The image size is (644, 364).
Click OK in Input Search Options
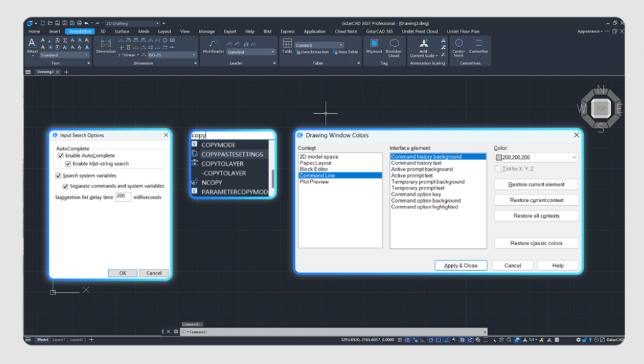123,273
